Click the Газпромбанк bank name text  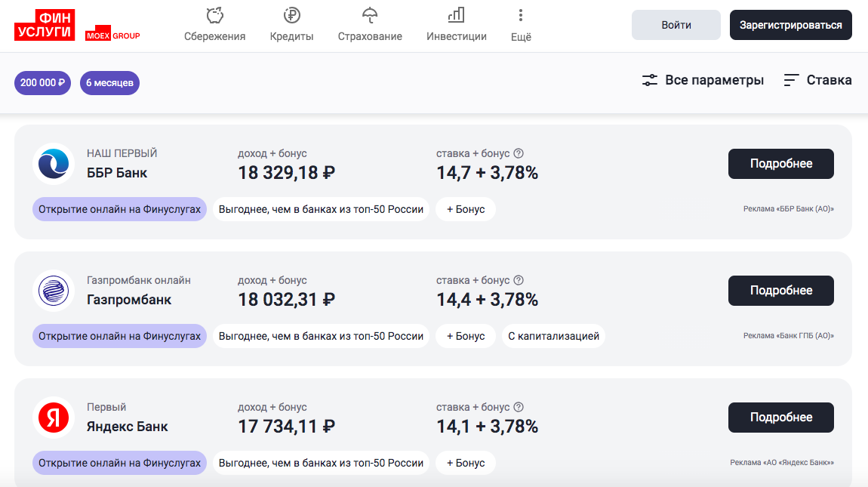(129, 301)
